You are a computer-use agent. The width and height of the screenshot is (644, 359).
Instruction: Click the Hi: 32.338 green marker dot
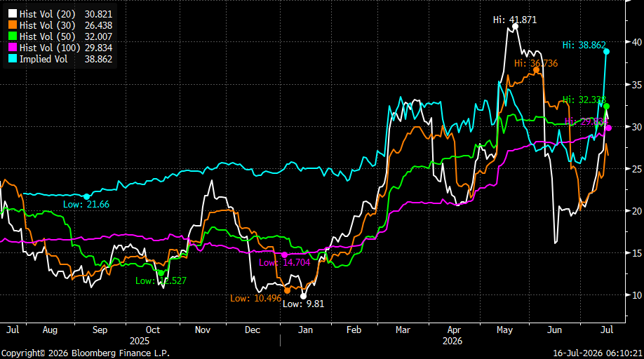pyautogui.click(x=607, y=107)
